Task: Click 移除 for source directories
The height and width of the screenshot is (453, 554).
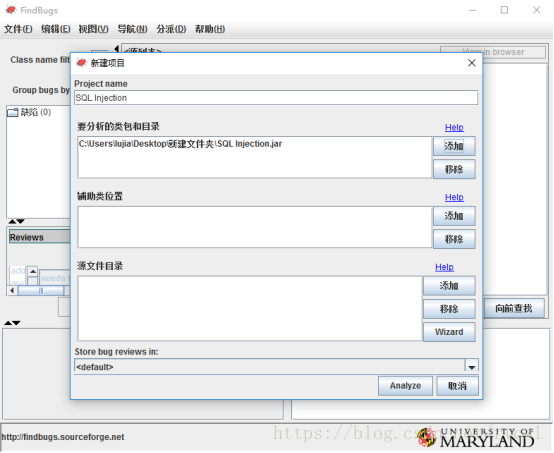Action: coord(449,309)
